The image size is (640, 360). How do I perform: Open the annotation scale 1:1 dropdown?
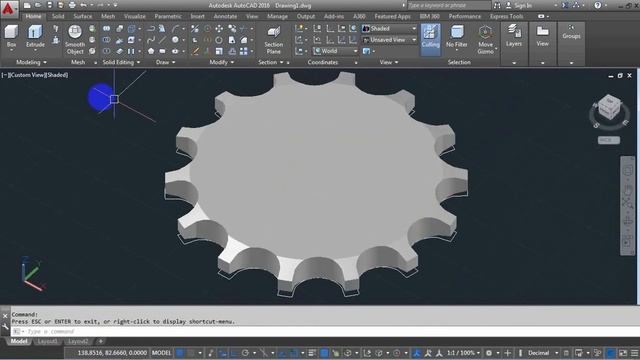tap(464, 353)
